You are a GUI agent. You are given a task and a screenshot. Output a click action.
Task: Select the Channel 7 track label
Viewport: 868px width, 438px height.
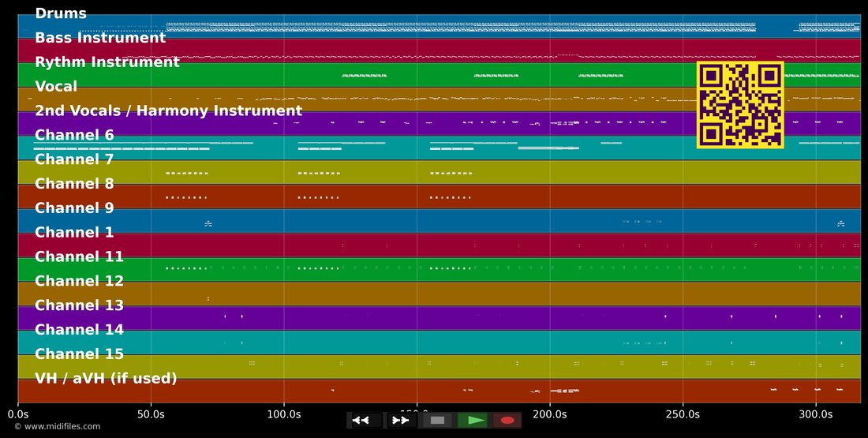[74, 159]
